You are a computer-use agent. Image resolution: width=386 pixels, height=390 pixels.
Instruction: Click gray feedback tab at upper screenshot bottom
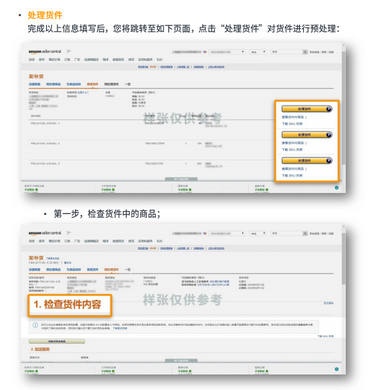(x=181, y=179)
